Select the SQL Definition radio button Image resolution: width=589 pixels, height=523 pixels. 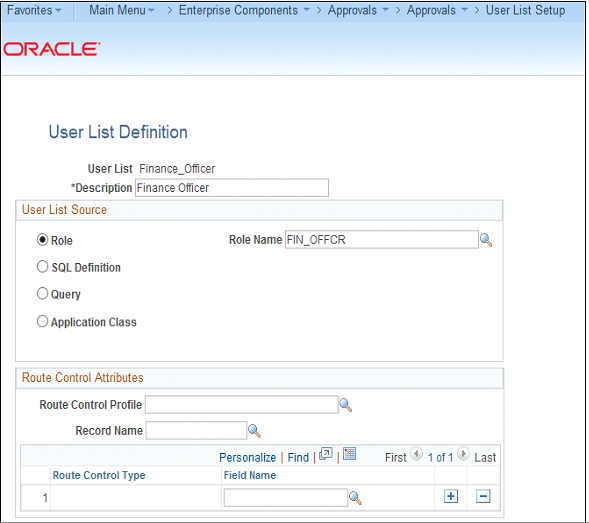pyautogui.click(x=42, y=267)
